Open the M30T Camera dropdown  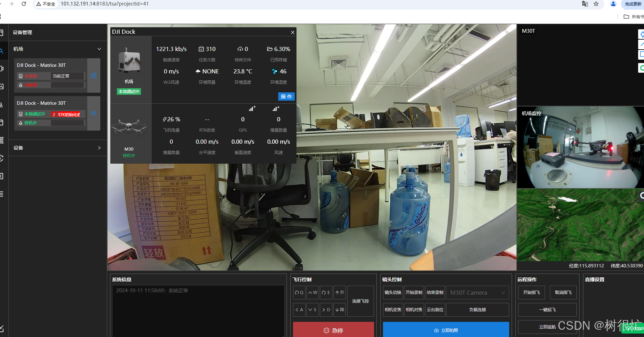477,293
